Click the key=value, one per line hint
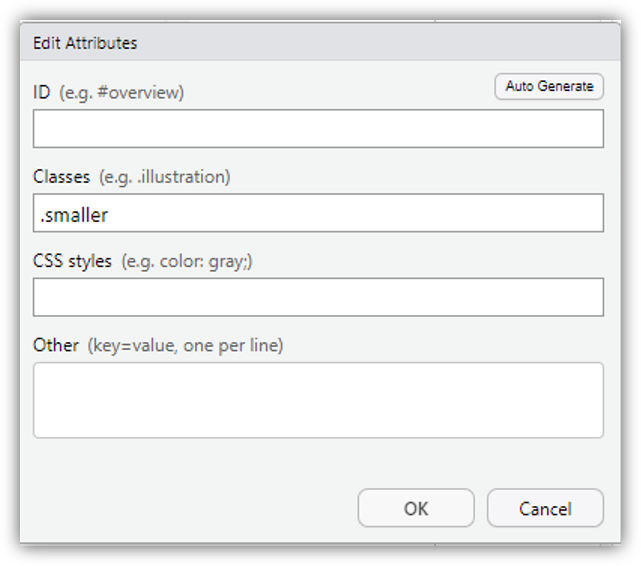The image size is (641, 566). click(x=185, y=345)
